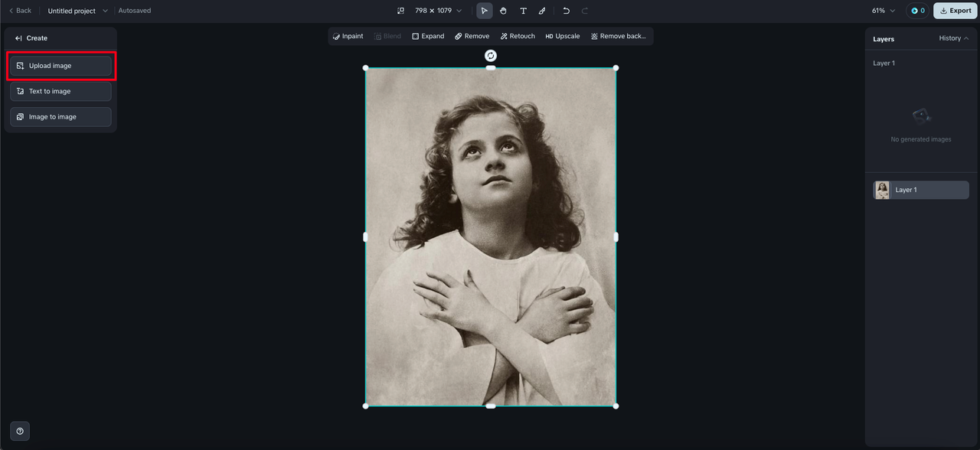Click the Text to image button
This screenshot has height=450, width=980.
[x=60, y=91]
